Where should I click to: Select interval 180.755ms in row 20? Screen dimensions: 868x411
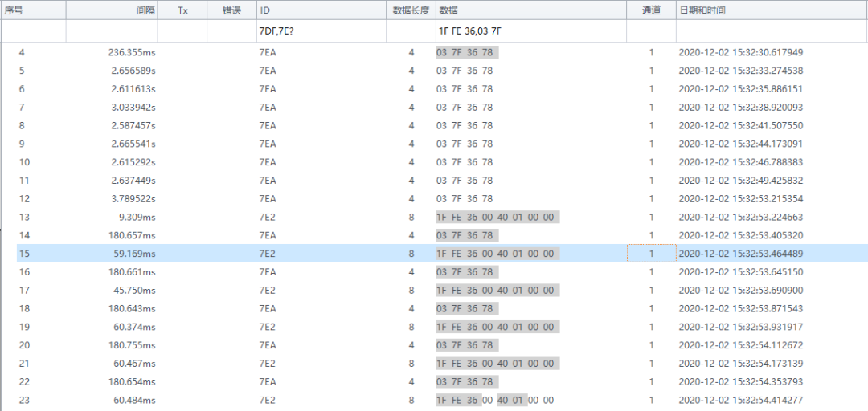133,344
